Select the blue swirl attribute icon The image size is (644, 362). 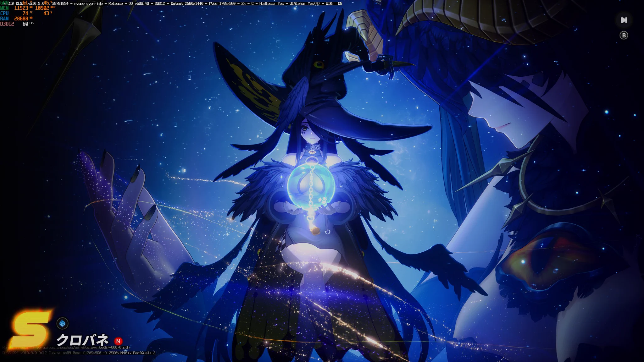62,323
